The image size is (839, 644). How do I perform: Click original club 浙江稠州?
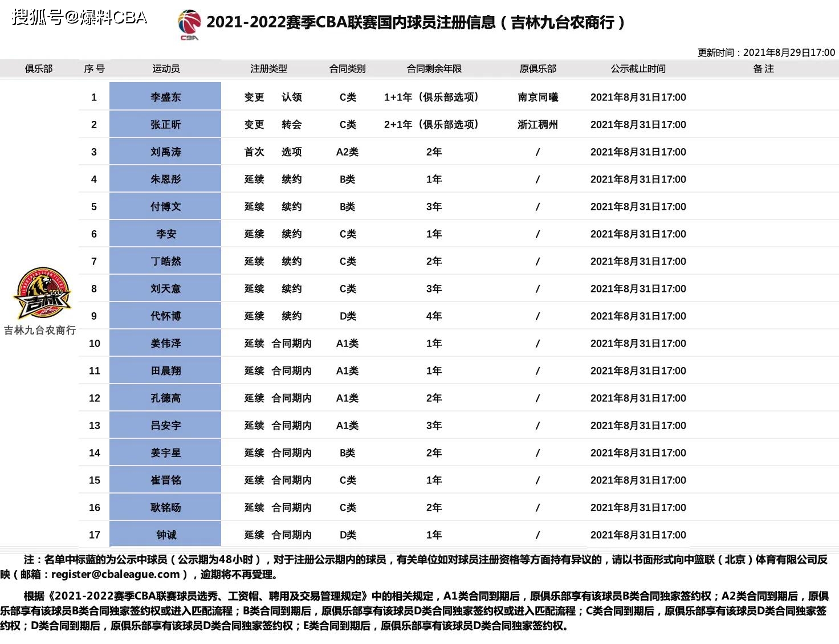pyautogui.click(x=537, y=125)
